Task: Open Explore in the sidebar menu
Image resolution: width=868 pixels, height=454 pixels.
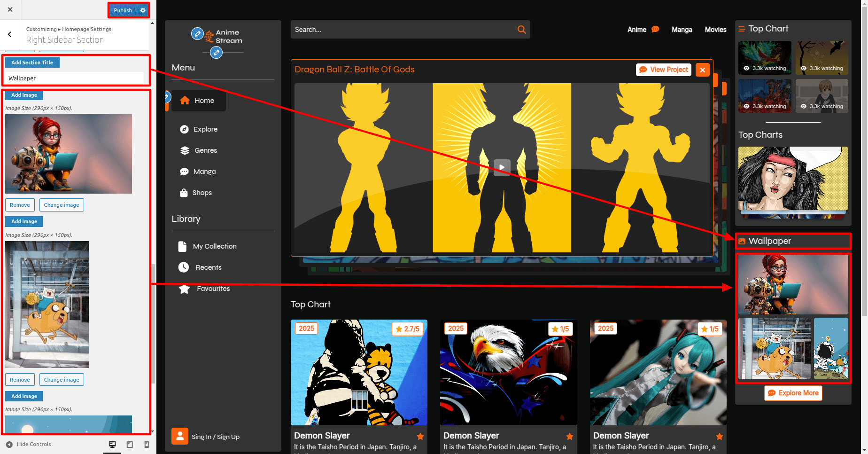Action: tap(205, 129)
